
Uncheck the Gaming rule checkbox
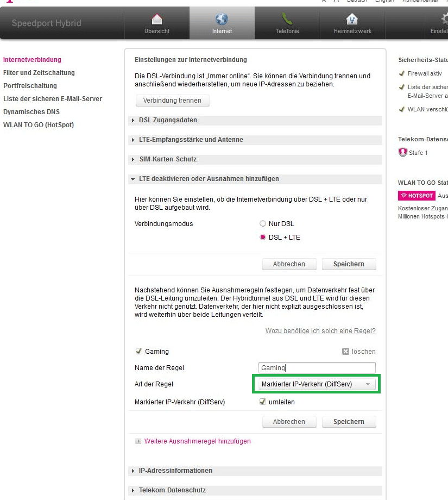[x=138, y=352]
